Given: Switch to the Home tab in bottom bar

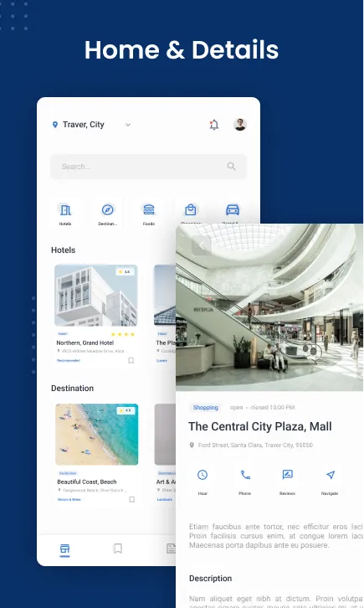Looking at the screenshot, I should pyautogui.click(x=64, y=549).
